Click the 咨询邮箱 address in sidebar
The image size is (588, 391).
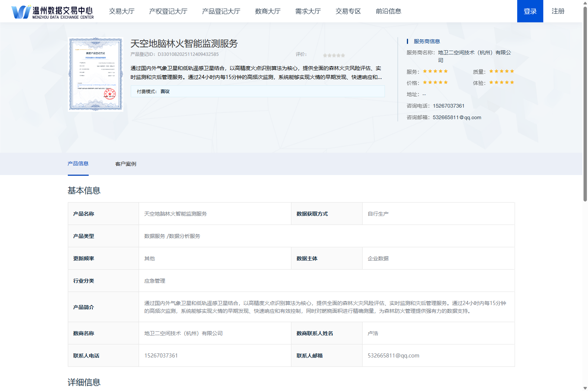(457, 117)
